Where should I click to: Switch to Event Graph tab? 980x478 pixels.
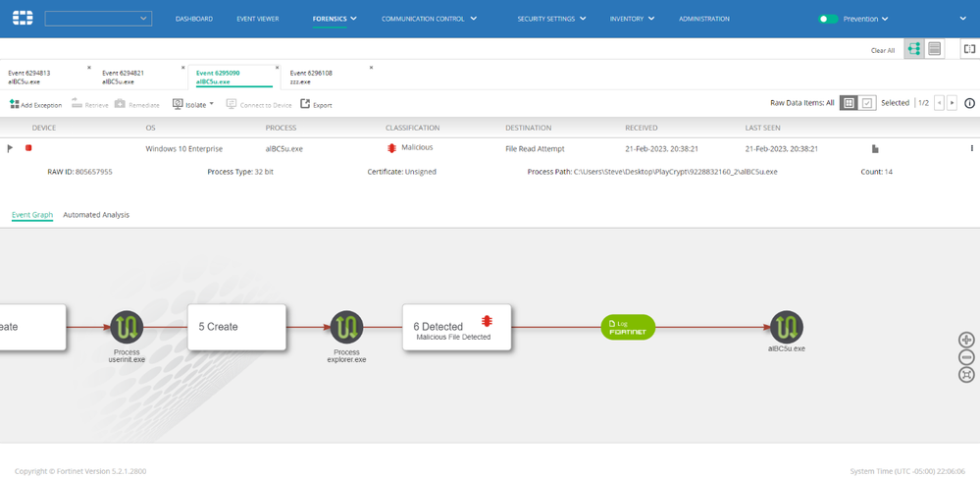32,215
